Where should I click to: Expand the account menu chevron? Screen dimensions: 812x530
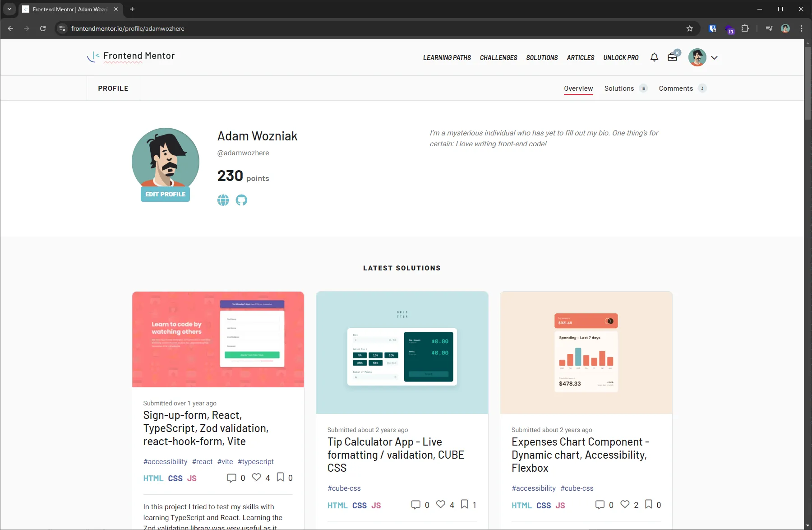[714, 58]
